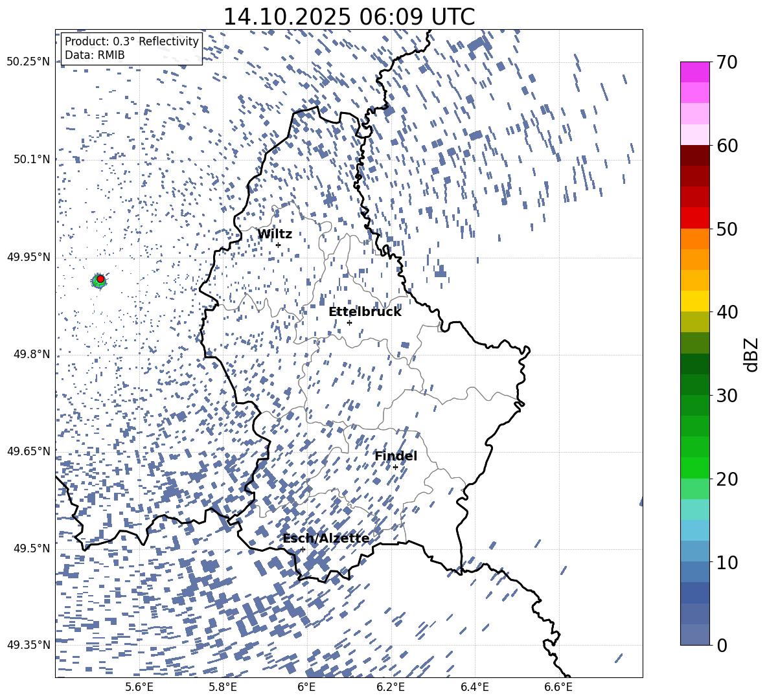
Task: Click the 49.5°N latitude label
Action: point(31,548)
